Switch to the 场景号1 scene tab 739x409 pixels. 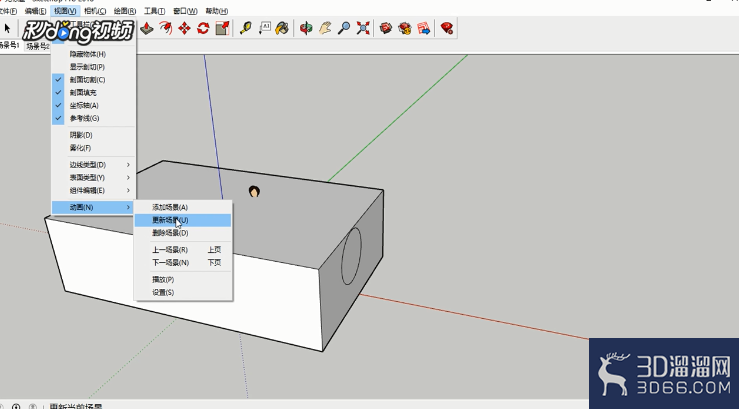pyautogui.click(x=9, y=45)
